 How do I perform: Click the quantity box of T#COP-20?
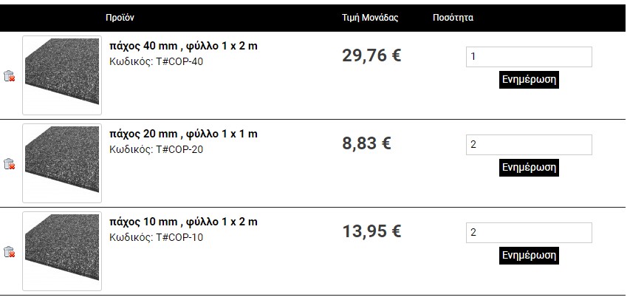click(x=528, y=145)
